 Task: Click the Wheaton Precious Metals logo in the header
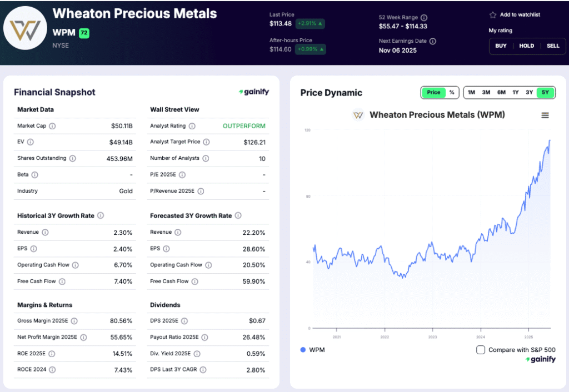(x=25, y=28)
